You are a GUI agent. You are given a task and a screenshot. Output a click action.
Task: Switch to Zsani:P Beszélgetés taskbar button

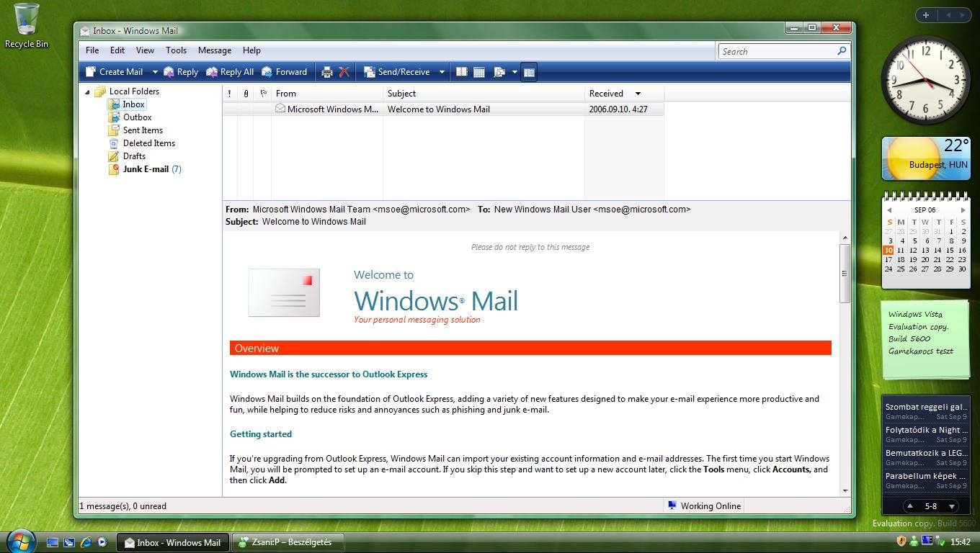(288, 543)
